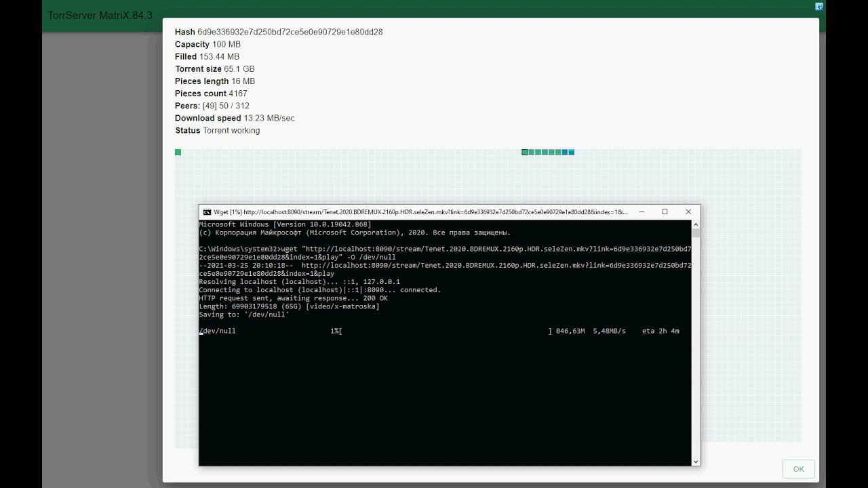Click the 846,63M downloaded value

pyautogui.click(x=570, y=331)
